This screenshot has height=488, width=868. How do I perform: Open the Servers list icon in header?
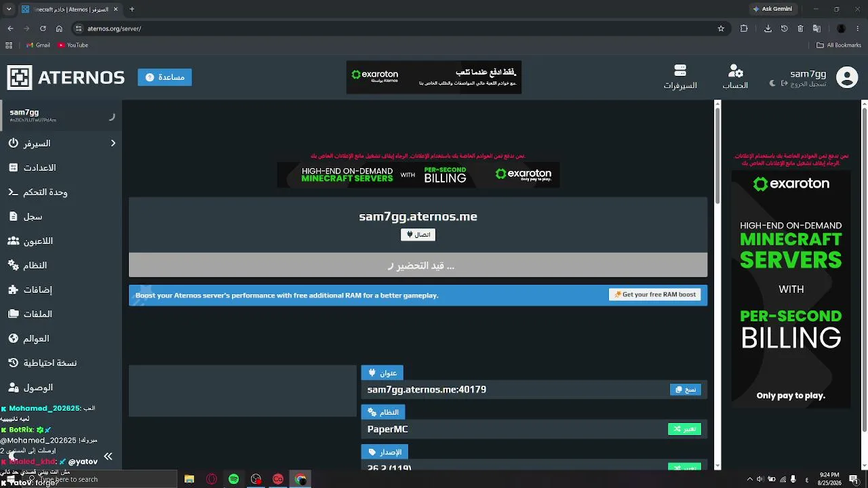point(680,77)
